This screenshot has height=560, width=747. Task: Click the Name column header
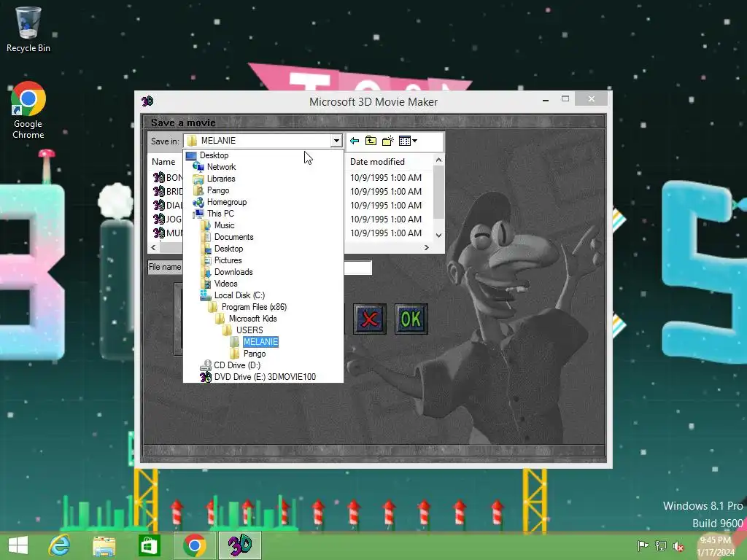coord(163,162)
